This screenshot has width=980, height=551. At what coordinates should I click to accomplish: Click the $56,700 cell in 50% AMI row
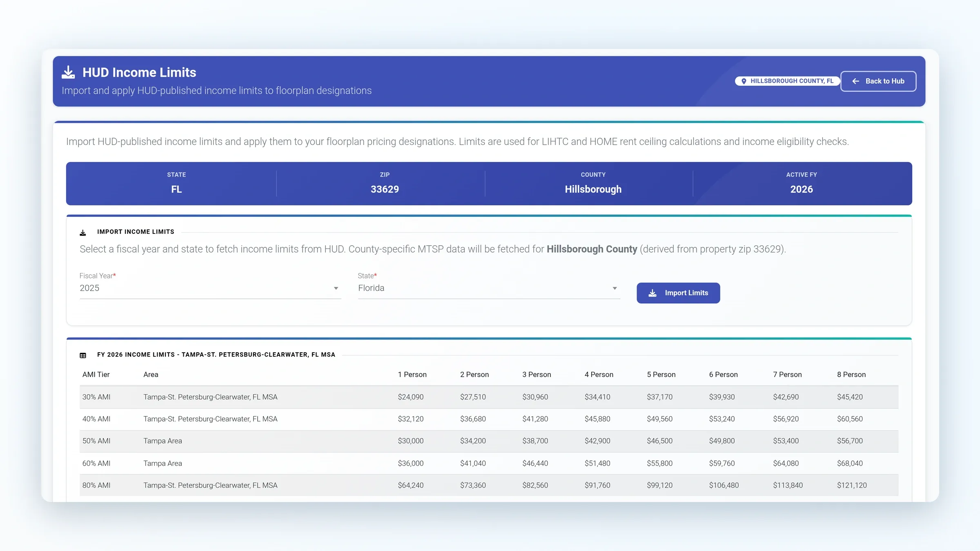(850, 441)
